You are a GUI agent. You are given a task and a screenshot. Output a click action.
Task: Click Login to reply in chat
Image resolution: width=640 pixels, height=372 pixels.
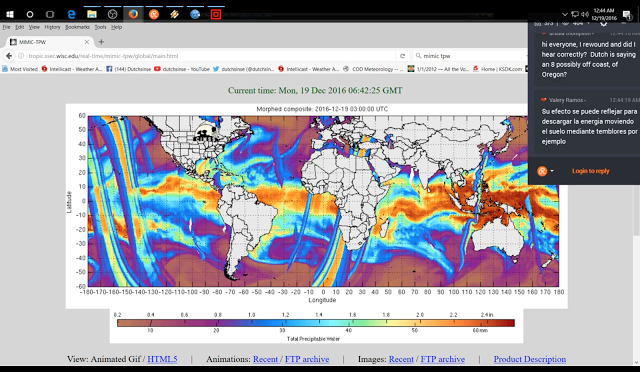591,171
